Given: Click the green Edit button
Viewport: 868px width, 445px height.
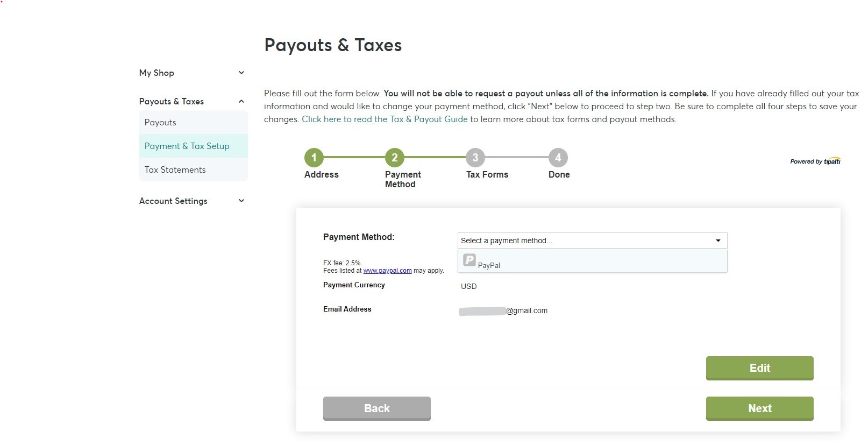Looking at the screenshot, I should pyautogui.click(x=759, y=368).
